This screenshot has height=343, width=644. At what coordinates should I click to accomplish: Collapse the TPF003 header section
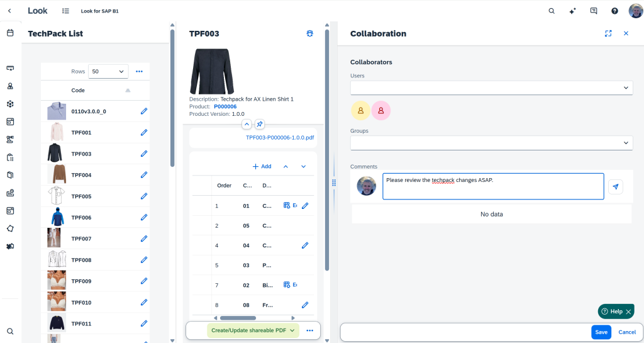(x=247, y=124)
